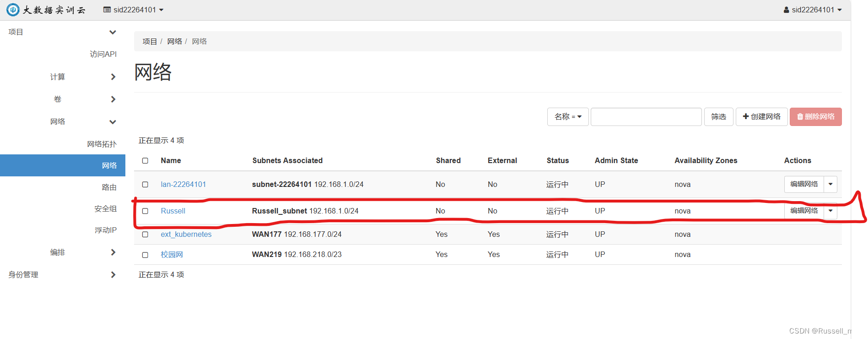Viewport: 868px width, 339px height.
Task: Check the Russell row checkbox
Action: (x=145, y=211)
